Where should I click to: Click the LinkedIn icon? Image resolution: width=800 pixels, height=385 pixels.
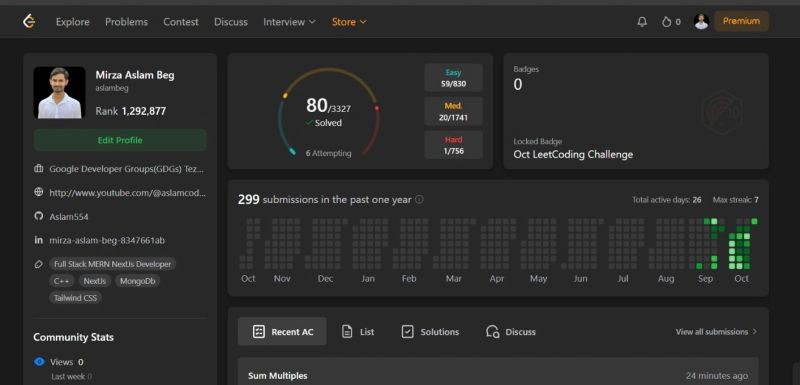39,240
